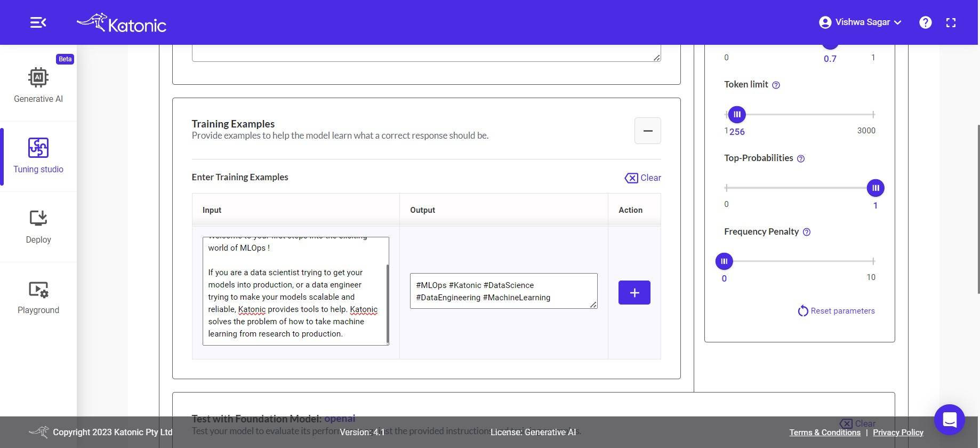Collapse the Training Examples panel
This screenshot has height=448, width=980.
(x=648, y=131)
